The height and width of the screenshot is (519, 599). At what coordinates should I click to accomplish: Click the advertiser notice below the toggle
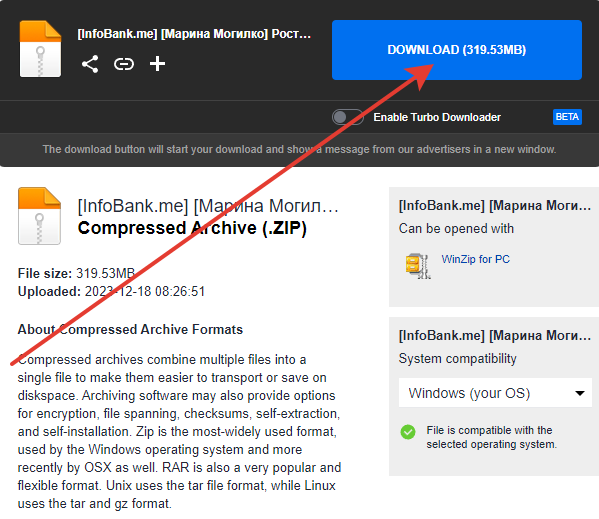pos(299,149)
